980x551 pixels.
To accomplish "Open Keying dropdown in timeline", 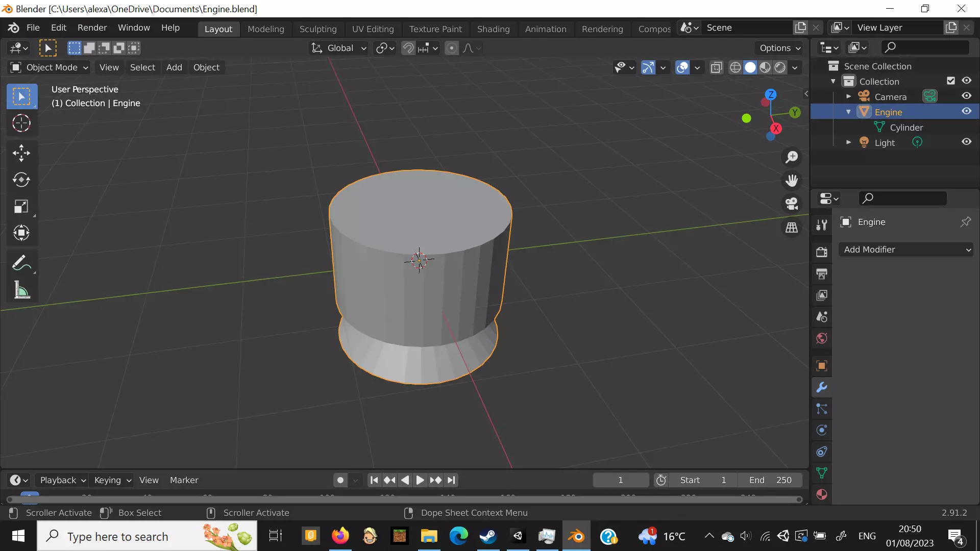I will pyautogui.click(x=112, y=480).
